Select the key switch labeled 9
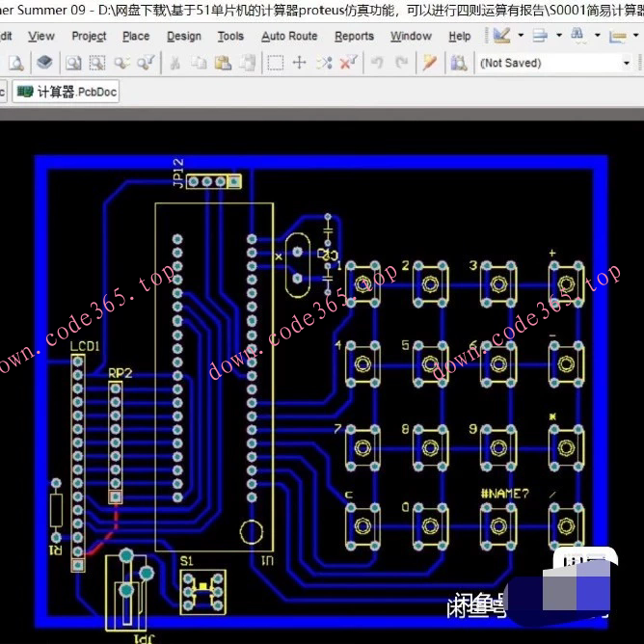The image size is (644, 644). 498,447
